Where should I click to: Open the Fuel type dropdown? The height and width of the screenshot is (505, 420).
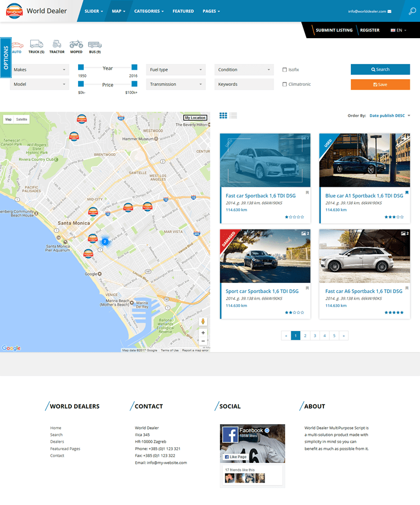[176, 70]
